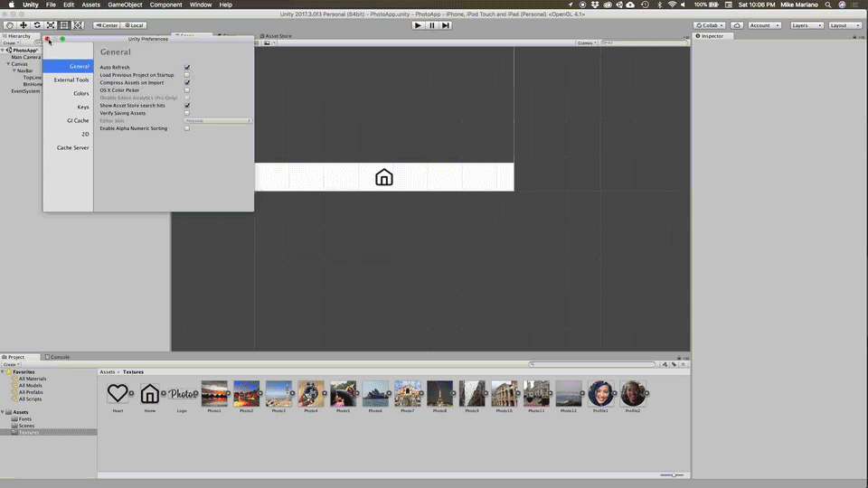Click the Step frame button
Image resolution: width=868 pixels, height=488 pixels.
(446, 25)
